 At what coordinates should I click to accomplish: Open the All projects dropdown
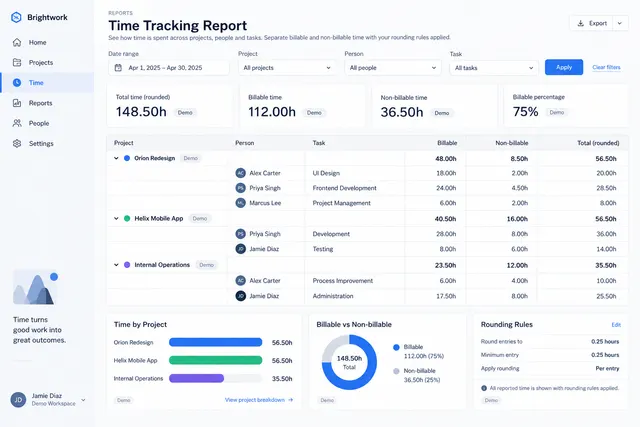[287, 68]
